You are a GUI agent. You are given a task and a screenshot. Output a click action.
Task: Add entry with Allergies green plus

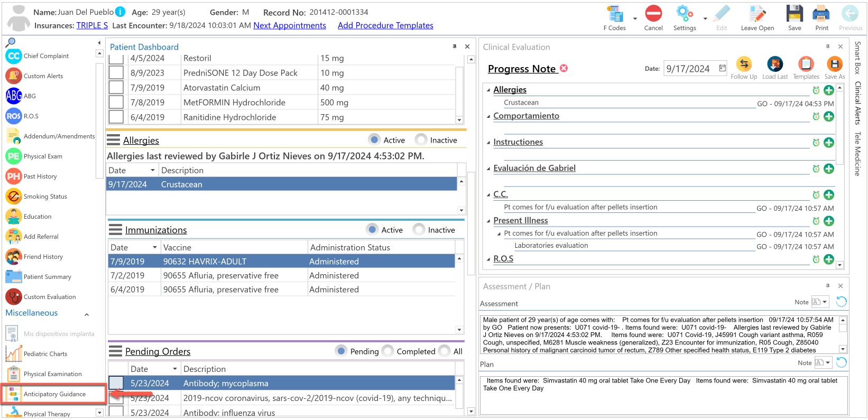829,90
